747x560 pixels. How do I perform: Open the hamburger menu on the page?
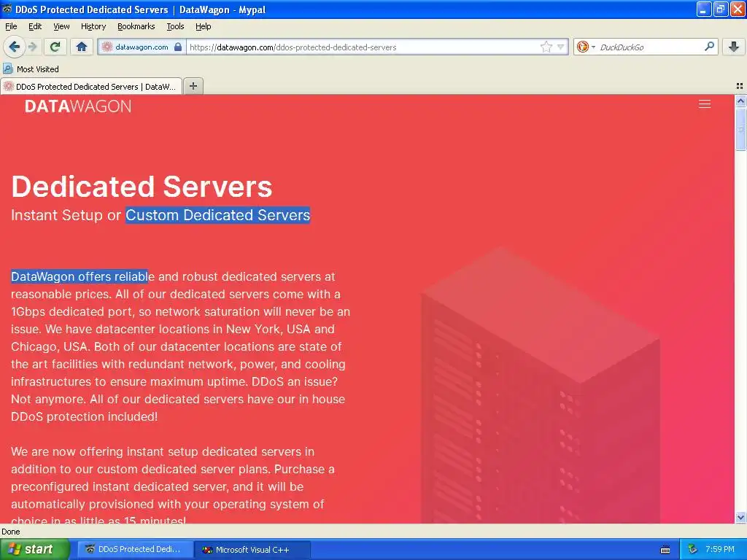pos(705,104)
